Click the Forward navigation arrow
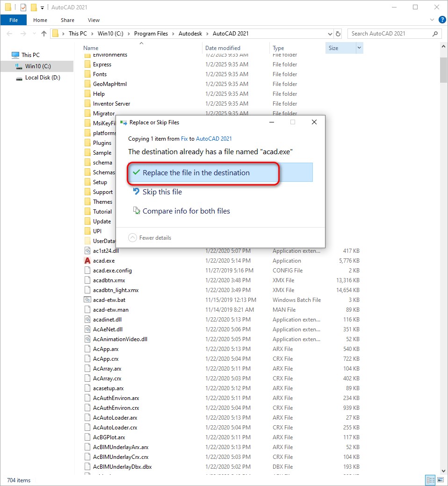Viewport: 448px width, 486px height. tap(23, 34)
